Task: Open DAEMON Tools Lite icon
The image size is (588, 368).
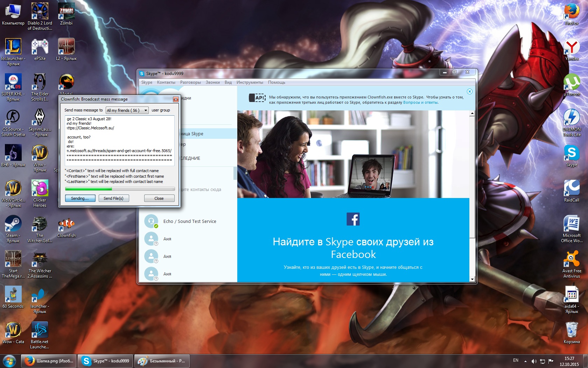Action: [x=572, y=122]
